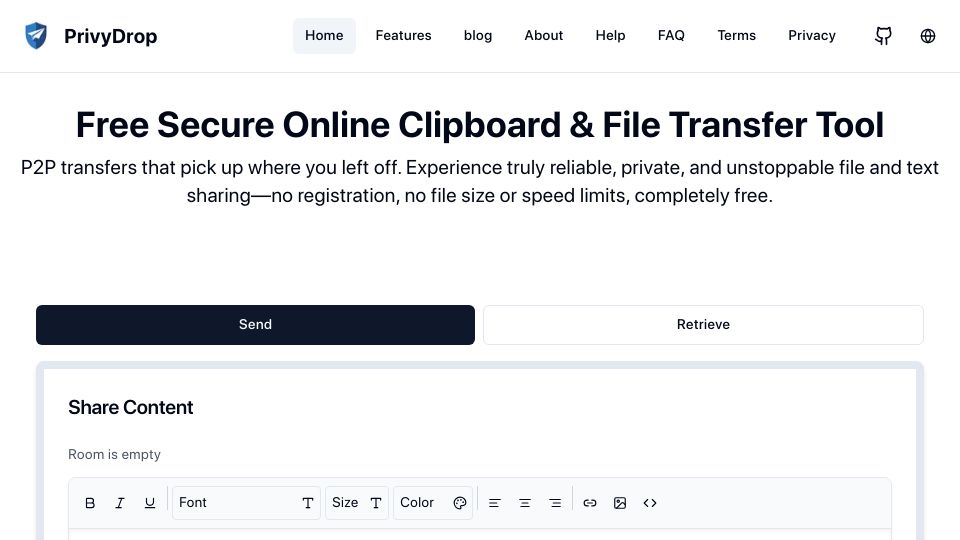The width and height of the screenshot is (960, 540).
Task: Click the PrivyDrop brand name
Action: pyautogui.click(x=111, y=36)
